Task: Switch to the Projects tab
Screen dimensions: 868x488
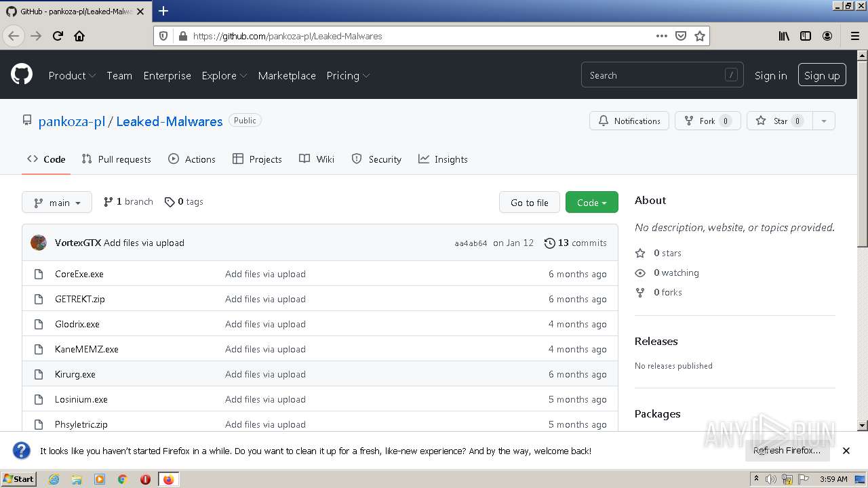Action: pyautogui.click(x=257, y=159)
